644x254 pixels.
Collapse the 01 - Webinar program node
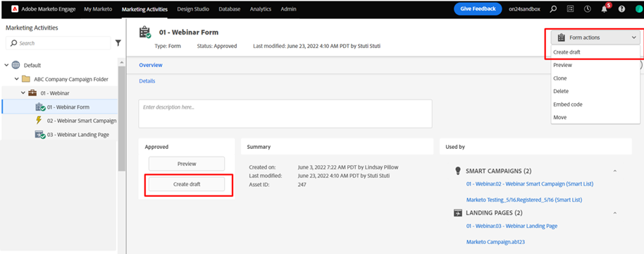pos(23,93)
